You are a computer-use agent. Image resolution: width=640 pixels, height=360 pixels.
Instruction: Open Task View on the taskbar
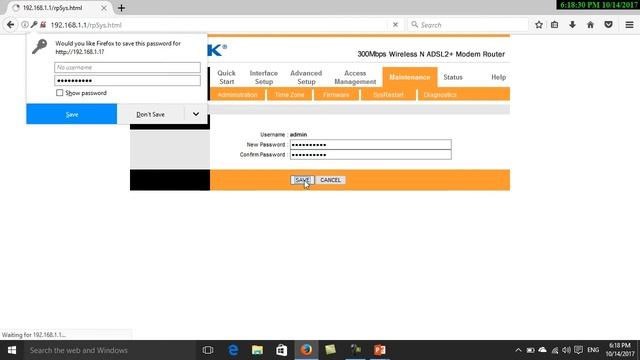tap(208, 350)
